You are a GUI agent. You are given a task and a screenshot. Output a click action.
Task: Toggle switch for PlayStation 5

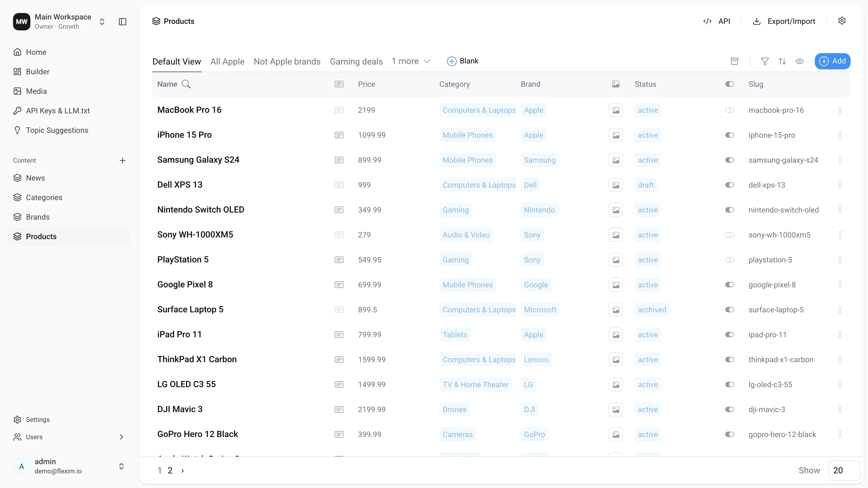(x=729, y=260)
